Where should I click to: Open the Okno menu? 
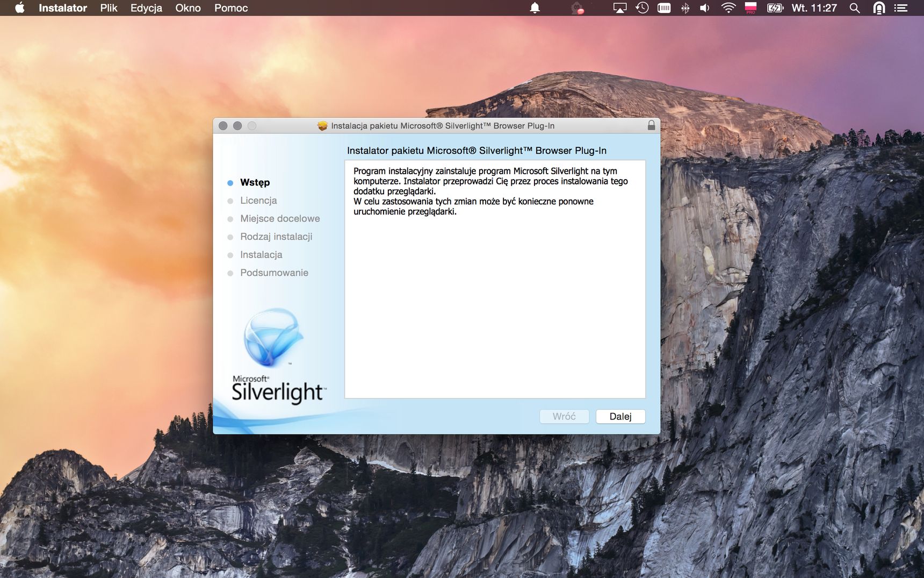coord(188,8)
